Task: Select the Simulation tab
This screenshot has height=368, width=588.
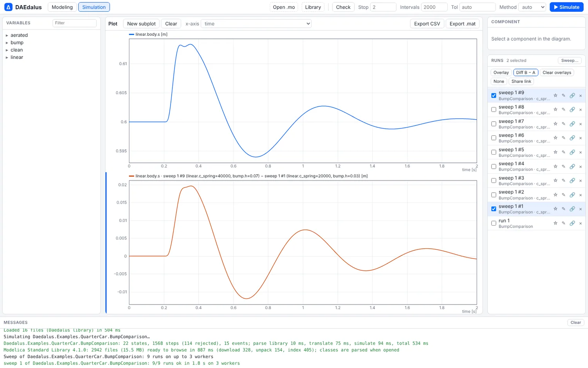Action: (x=94, y=7)
